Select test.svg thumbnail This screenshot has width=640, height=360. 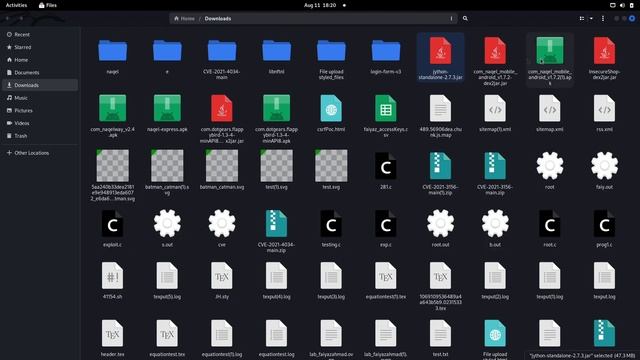331,169
